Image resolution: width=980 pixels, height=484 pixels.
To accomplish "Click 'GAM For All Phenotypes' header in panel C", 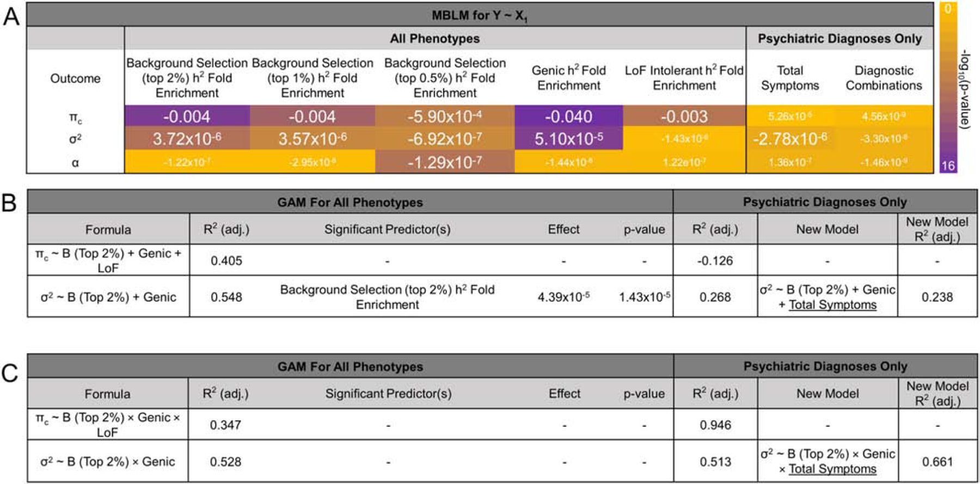I will 350,367.
